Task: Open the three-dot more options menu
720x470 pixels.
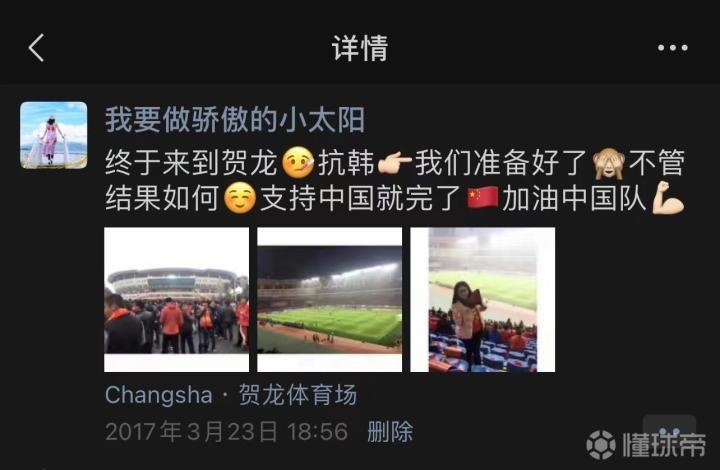Action: pyautogui.click(x=673, y=48)
